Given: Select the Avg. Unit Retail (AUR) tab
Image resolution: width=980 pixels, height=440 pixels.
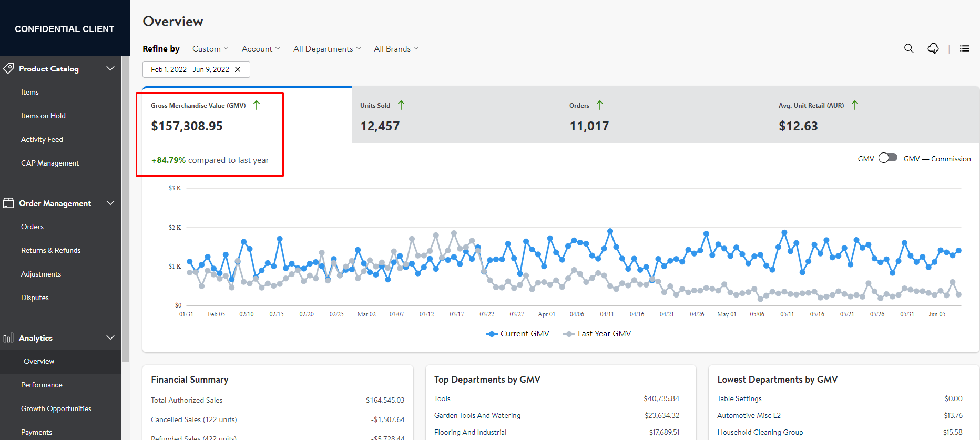Looking at the screenshot, I should 875,115.
